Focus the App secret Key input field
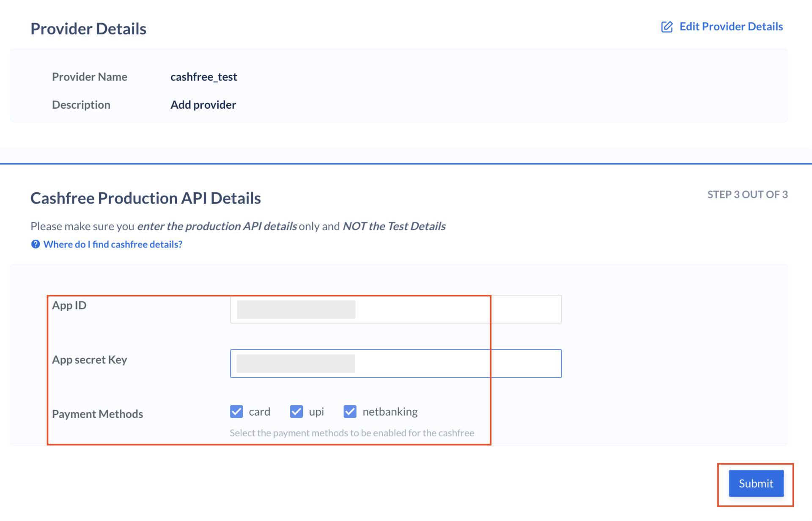 click(x=396, y=364)
